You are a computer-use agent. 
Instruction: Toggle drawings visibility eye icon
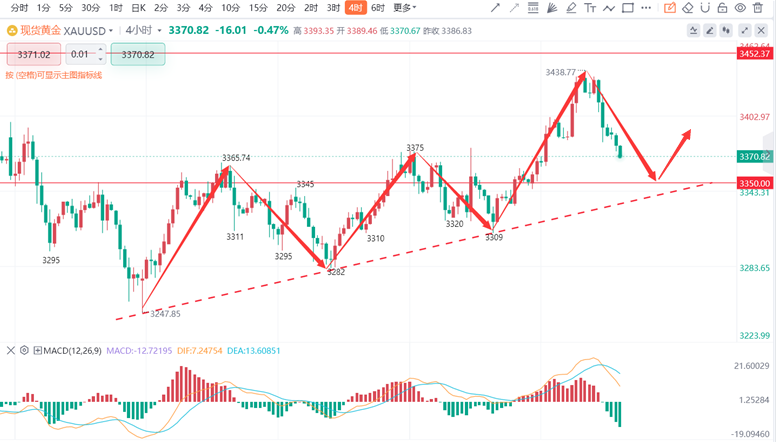tap(740, 8)
